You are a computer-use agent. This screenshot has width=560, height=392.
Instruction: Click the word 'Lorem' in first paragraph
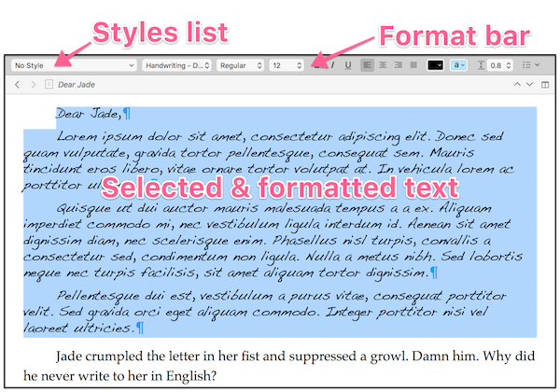(x=77, y=136)
